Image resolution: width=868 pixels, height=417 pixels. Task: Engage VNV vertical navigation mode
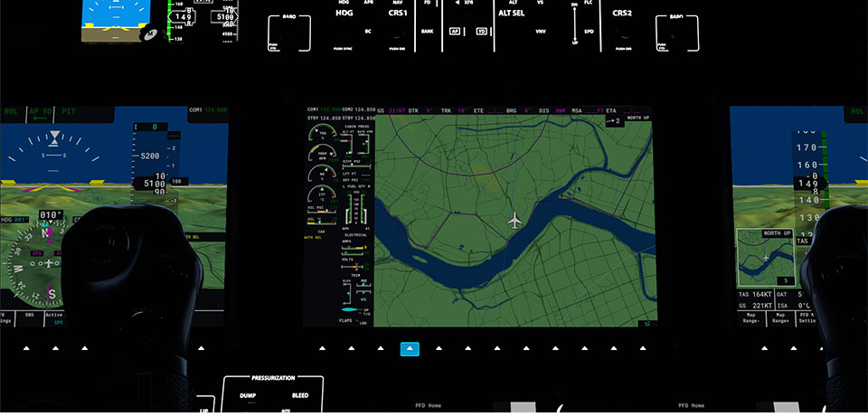pos(541,32)
